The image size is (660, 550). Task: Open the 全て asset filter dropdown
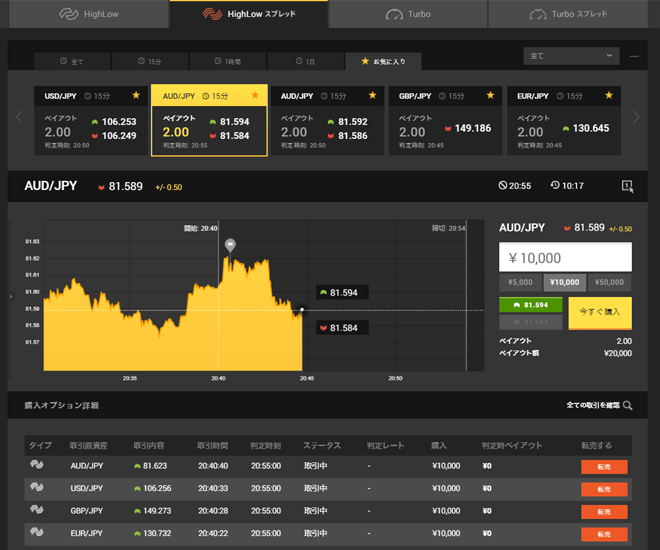[x=571, y=56]
